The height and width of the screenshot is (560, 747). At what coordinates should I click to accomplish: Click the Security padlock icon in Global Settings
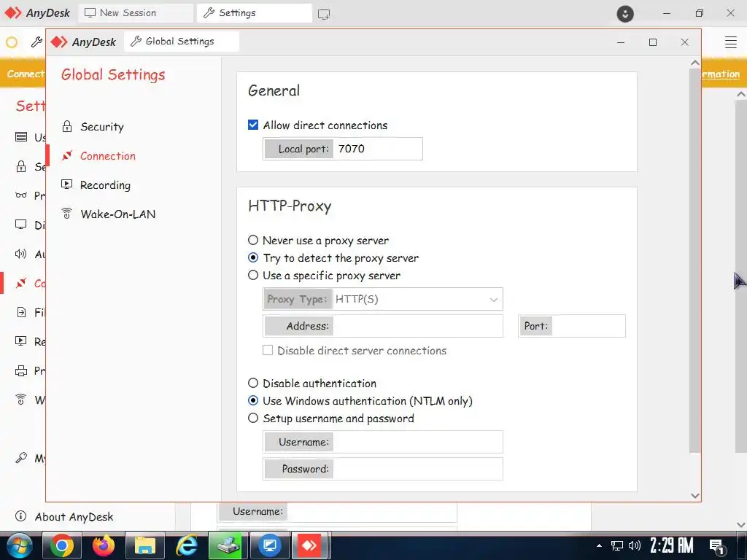[67, 127]
